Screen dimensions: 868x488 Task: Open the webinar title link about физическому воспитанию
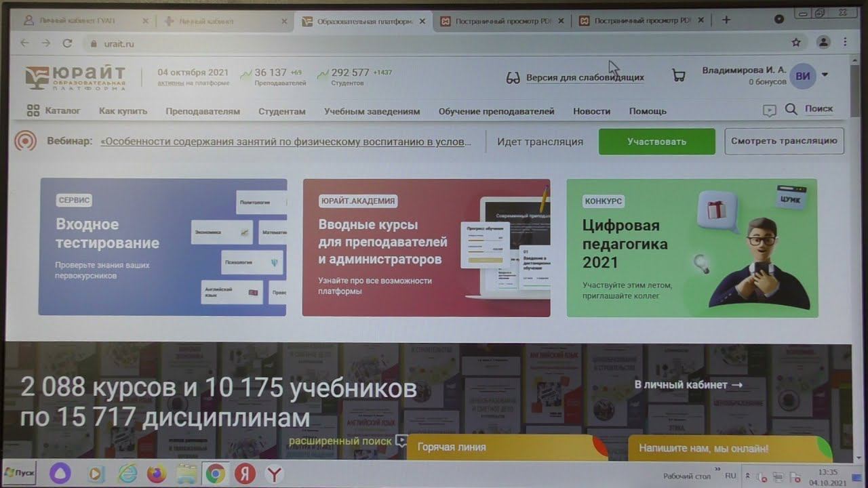[x=285, y=142]
